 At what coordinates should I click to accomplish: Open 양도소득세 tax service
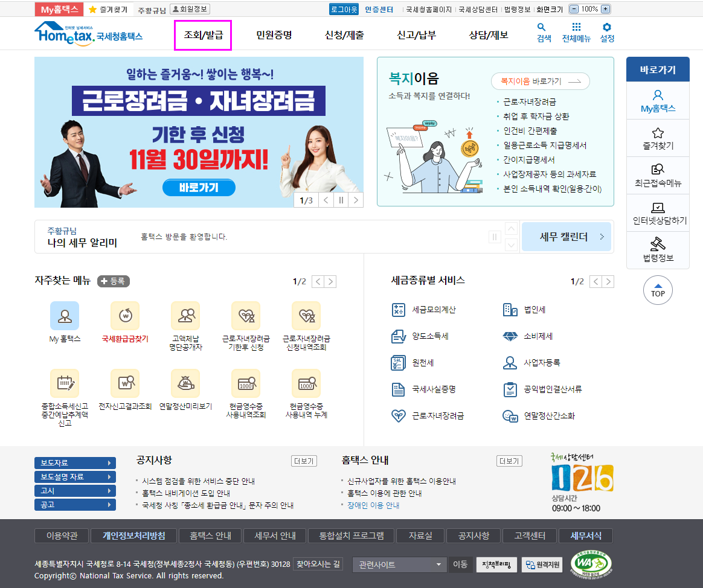coord(420,336)
